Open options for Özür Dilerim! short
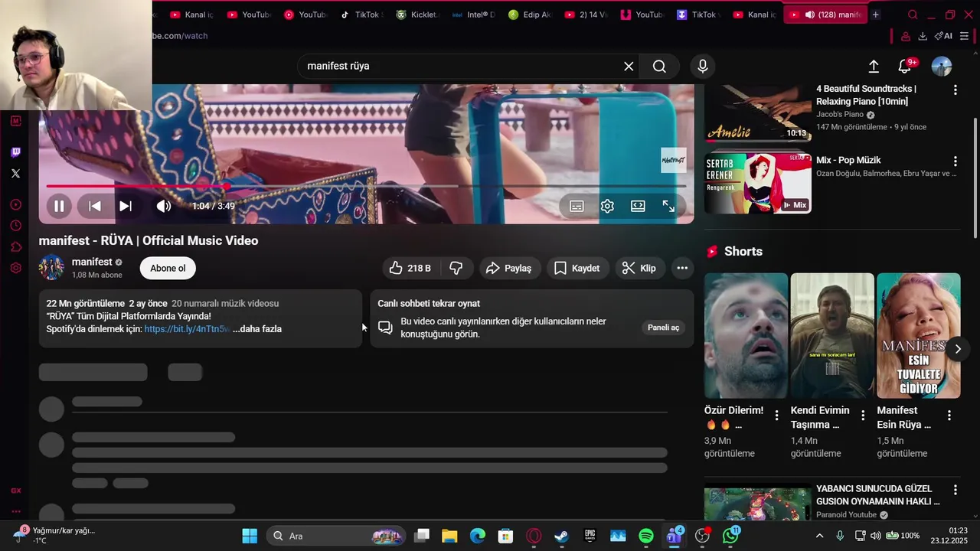Viewport: 980px width, 551px height. point(776,416)
